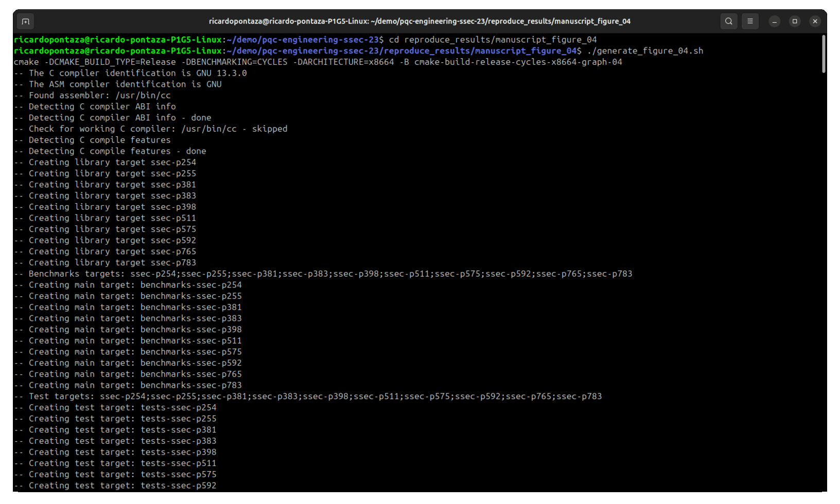This screenshot has height=504, width=840.
Task: Open a new terminal tab
Action: [26, 21]
